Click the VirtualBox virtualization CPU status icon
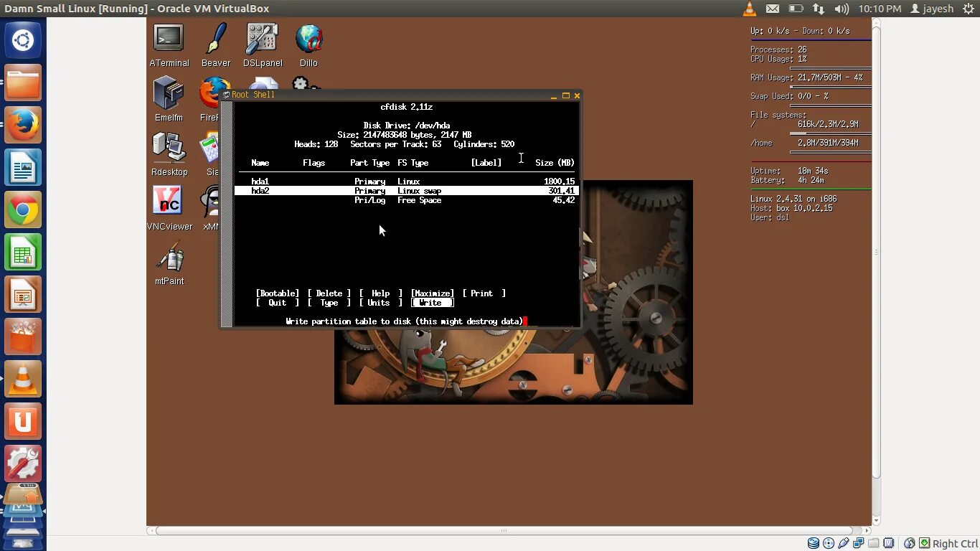Viewport: 980px width, 551px height. [x=889, y=543]
